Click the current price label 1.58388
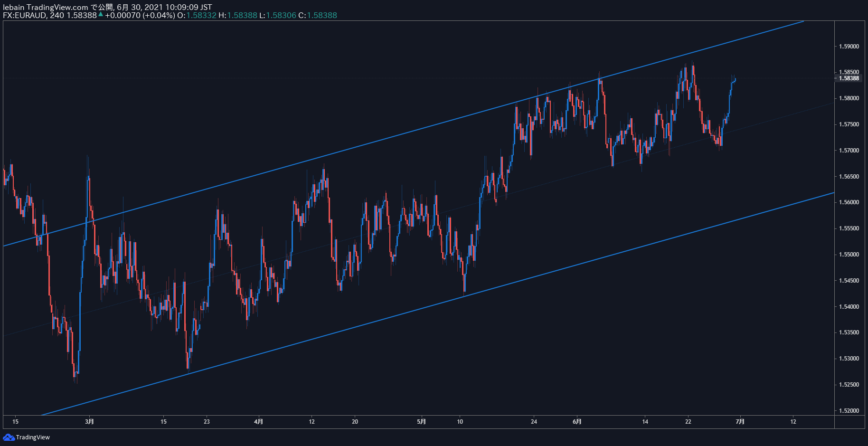Viewport: 868px width, 446px height. pyautogui.click(x=849, y=78)
